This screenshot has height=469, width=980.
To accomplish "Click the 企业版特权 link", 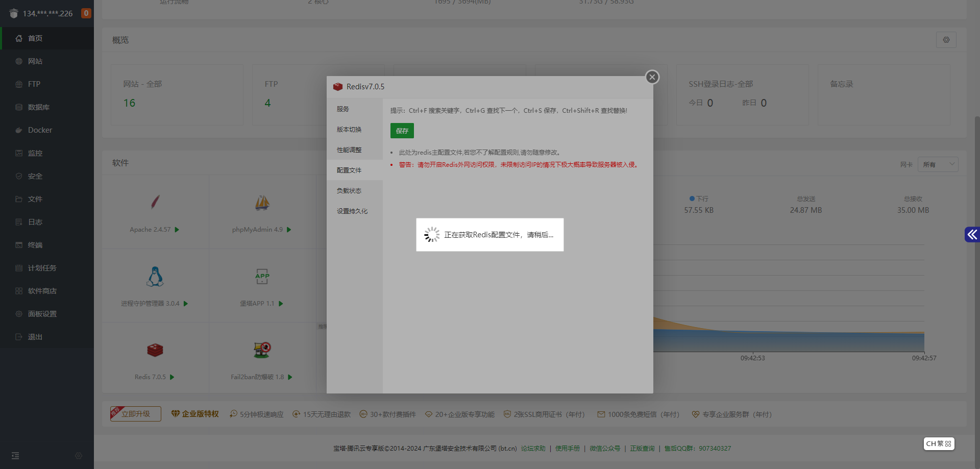I will (195, 414).
